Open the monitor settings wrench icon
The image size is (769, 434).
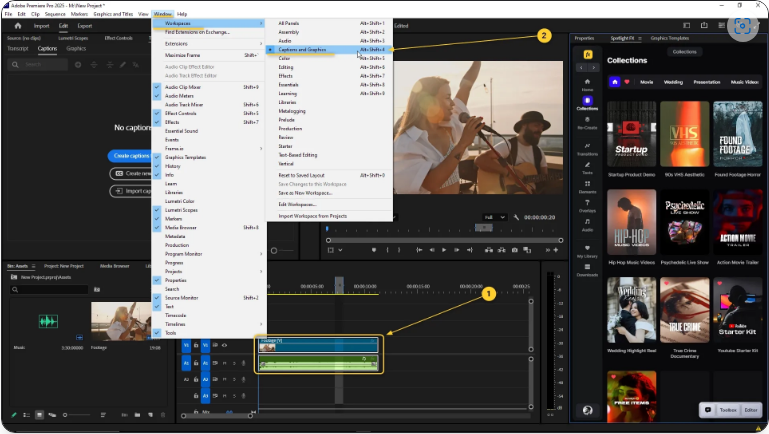516,217
